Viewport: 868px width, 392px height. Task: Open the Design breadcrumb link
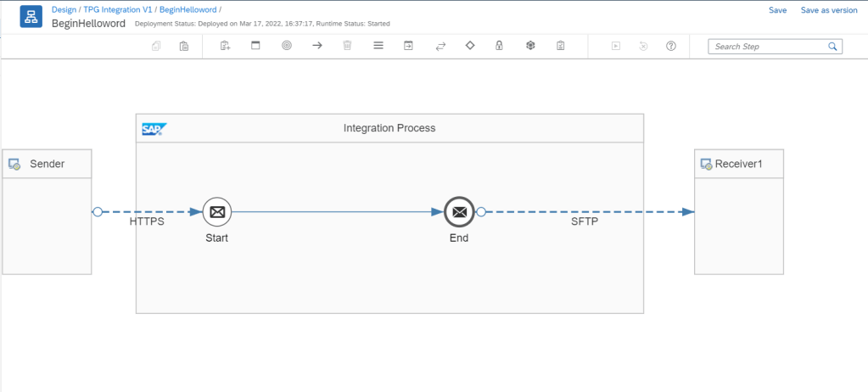tap(65, 9)
